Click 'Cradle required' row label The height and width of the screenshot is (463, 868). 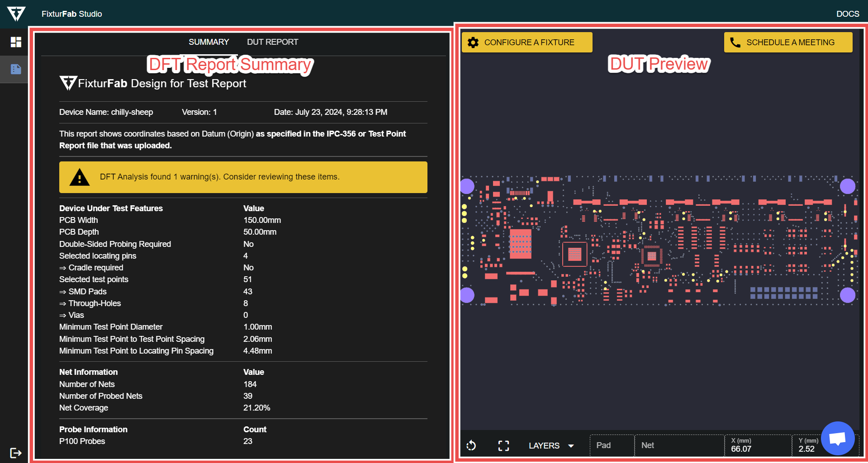(91, 268)
